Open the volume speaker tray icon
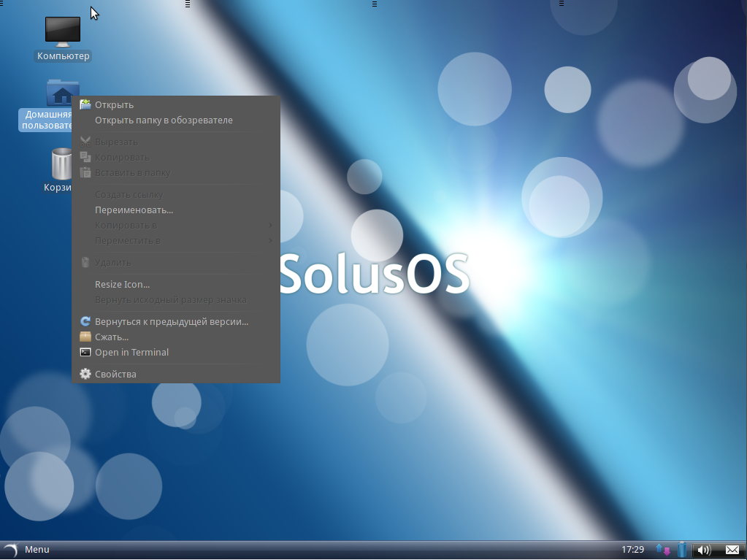Viewport: 747px width, 560px height. [704, 550]
